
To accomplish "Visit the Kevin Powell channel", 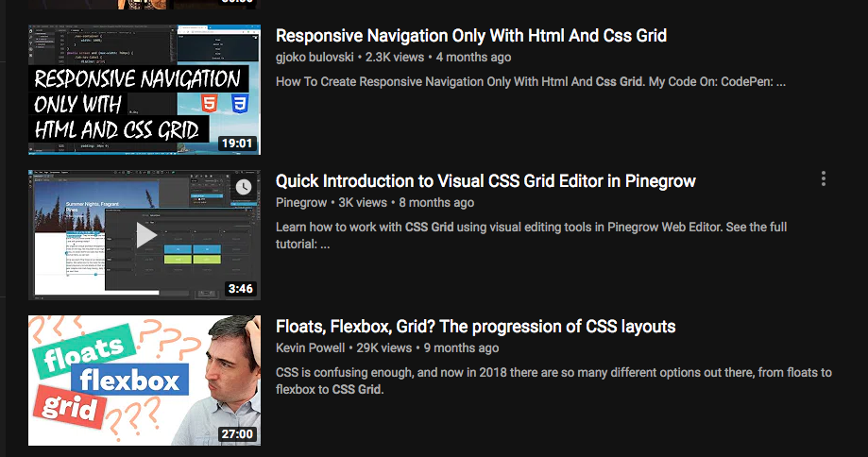I will [310, 348].
